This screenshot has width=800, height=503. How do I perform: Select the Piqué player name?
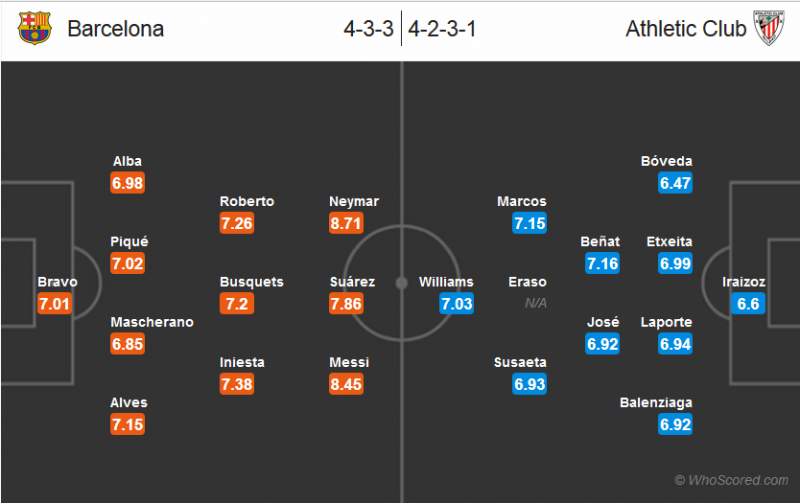(130, 241)
